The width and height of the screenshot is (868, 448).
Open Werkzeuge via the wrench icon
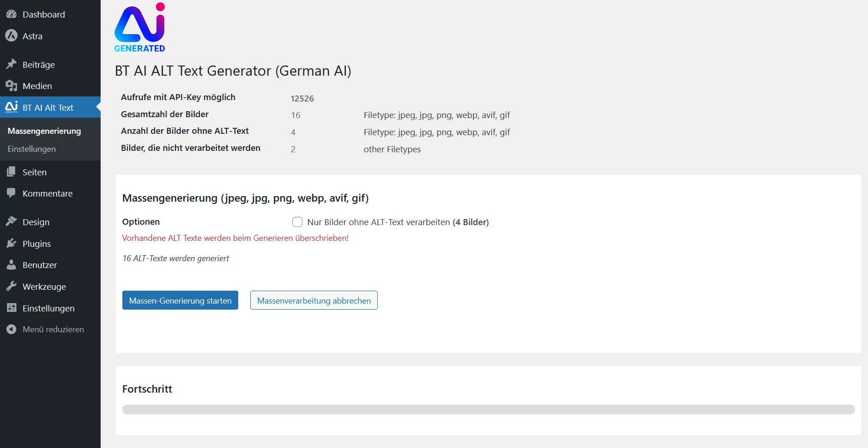click(x=11, y=286)
